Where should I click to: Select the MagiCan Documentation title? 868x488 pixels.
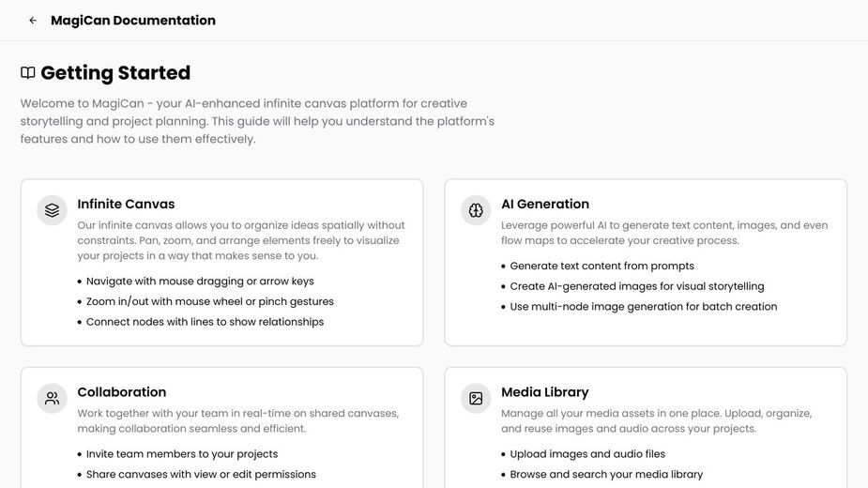(133, 21)
